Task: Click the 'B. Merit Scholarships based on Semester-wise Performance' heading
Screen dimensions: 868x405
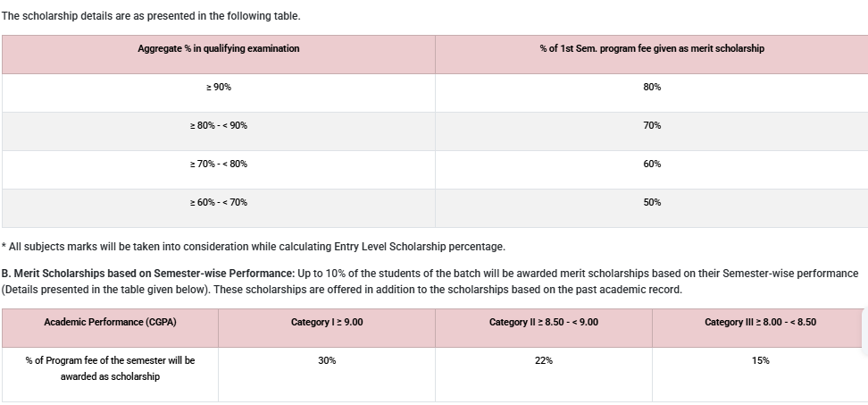Action: coord(148,273)
